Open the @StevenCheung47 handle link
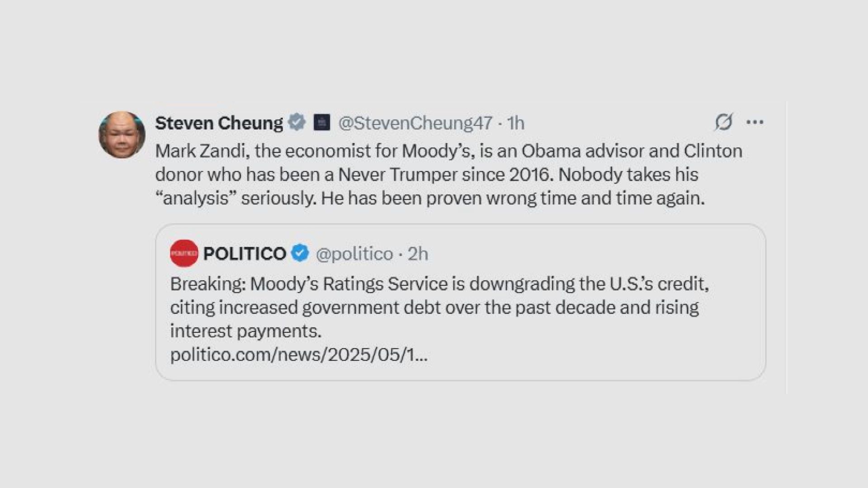This screenshot has width=868, height=488. (415, 123)
